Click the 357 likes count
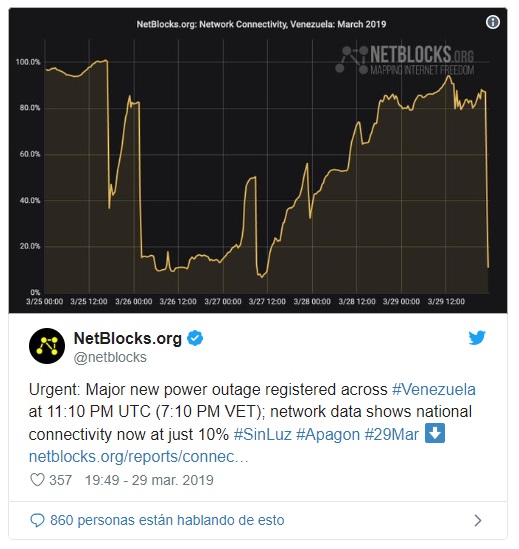Image resolution: width=519 pixels, height=549 pixels. click(x=61, y=480)
